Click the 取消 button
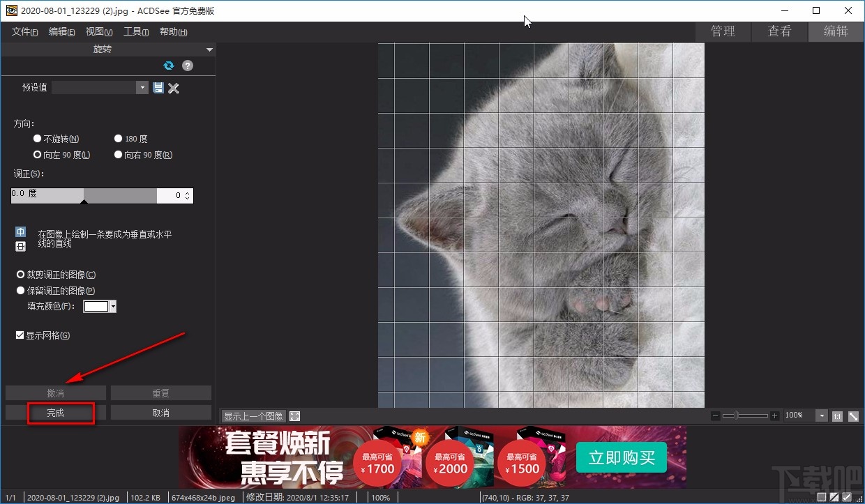This screenshot has height=504, width=865. click(160, 413)
